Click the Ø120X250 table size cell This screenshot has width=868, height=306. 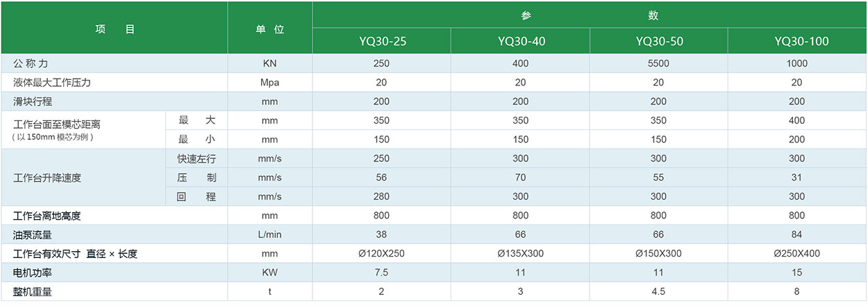point(381,254)
